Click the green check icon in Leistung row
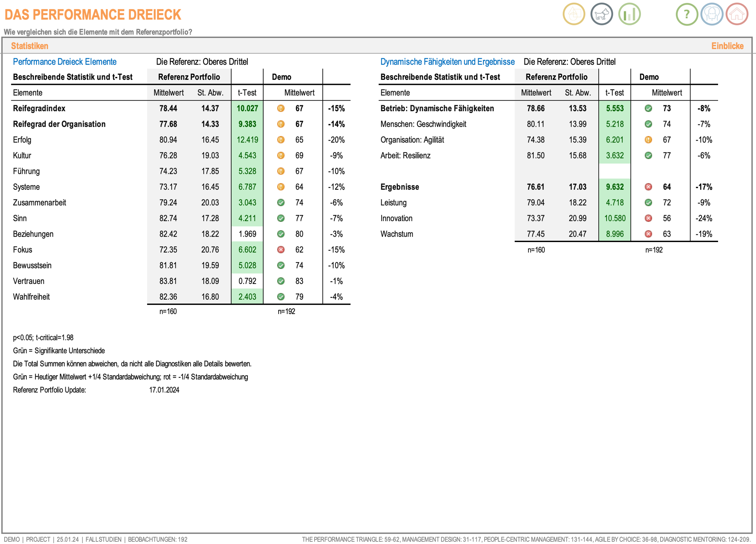The image size is (756, 544). (648, 202)
